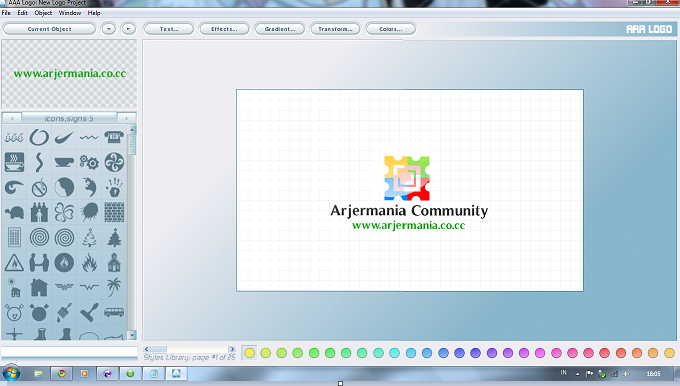Select the telephone icon in the library

click(114, 137)
